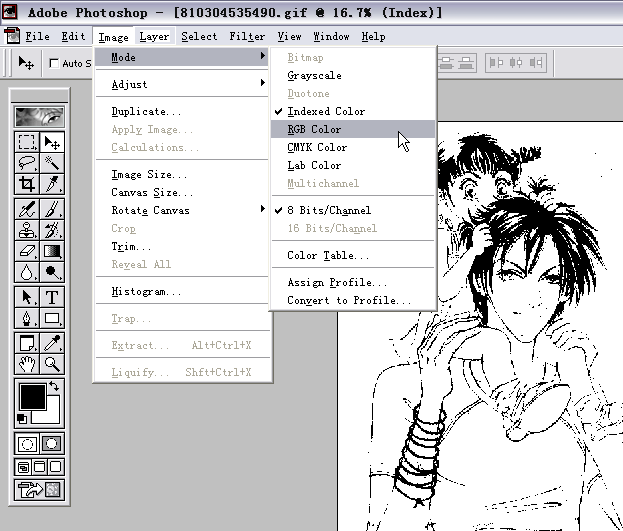Toggle the Auto Select checkbox
Image resolution: width=623 pixels, height=531 pixels.
[x=54, y=63]
